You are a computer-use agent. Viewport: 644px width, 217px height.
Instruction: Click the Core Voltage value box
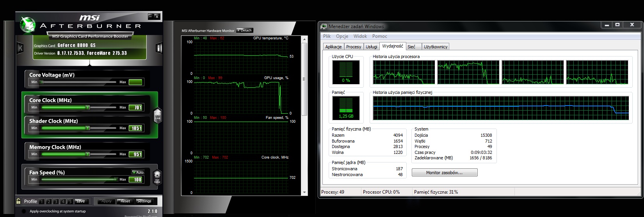coord(135,82)
